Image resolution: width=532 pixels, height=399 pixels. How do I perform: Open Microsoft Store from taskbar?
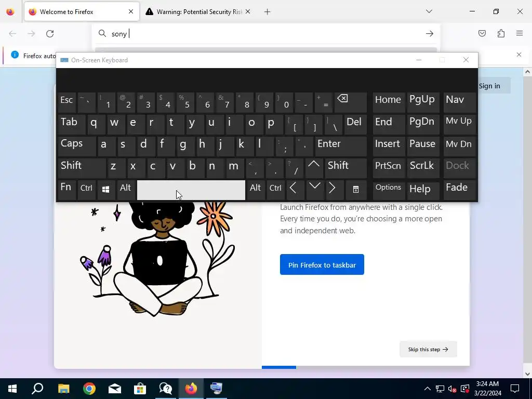click(x=140, y=389)
